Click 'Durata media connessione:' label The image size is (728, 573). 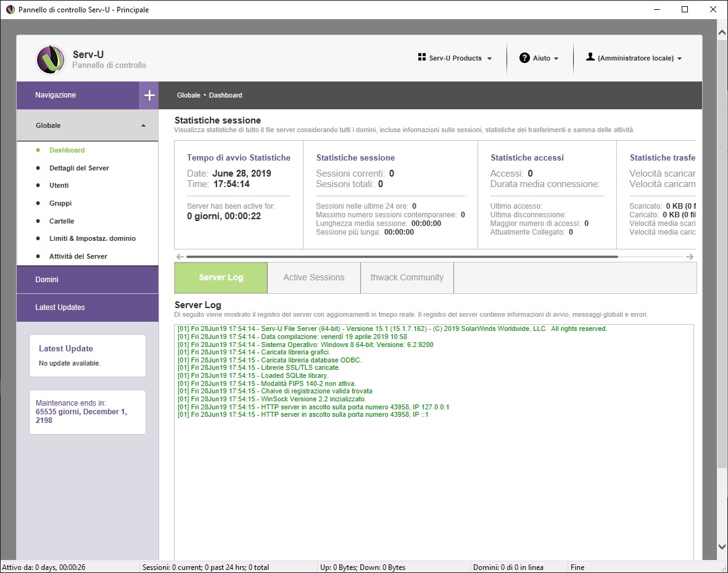pyautogui.click(x=545, y=184)
